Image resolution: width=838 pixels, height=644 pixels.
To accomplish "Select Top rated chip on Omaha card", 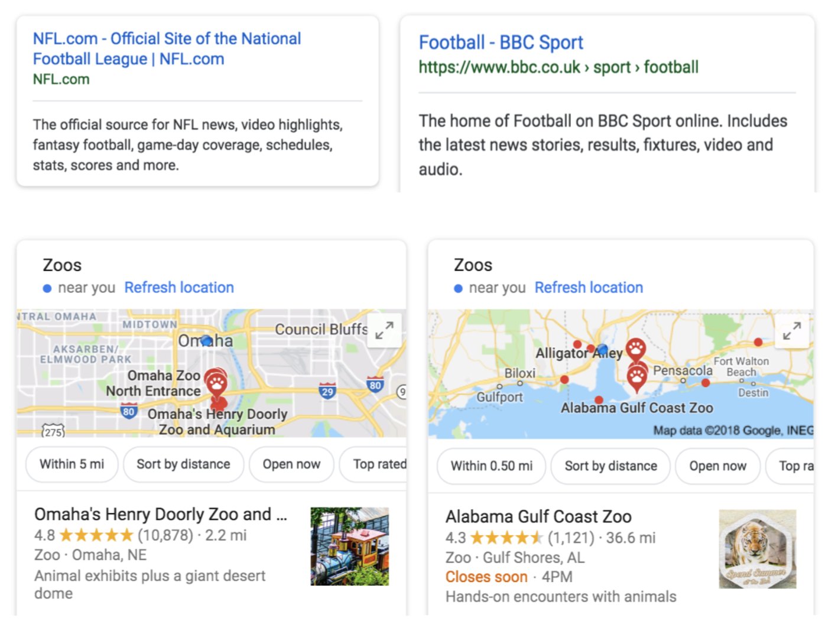I will tap(378, 464).
